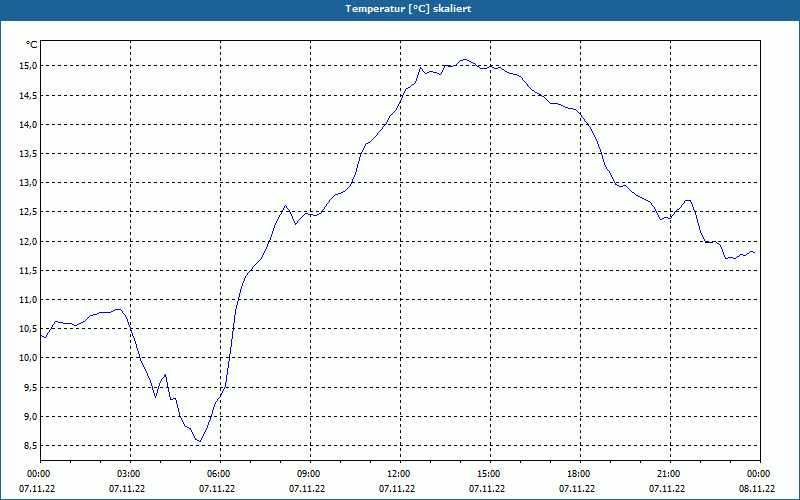Click the 14,0 y-axis label
This screenshot has height=500, width=800.
pos(29,124)
